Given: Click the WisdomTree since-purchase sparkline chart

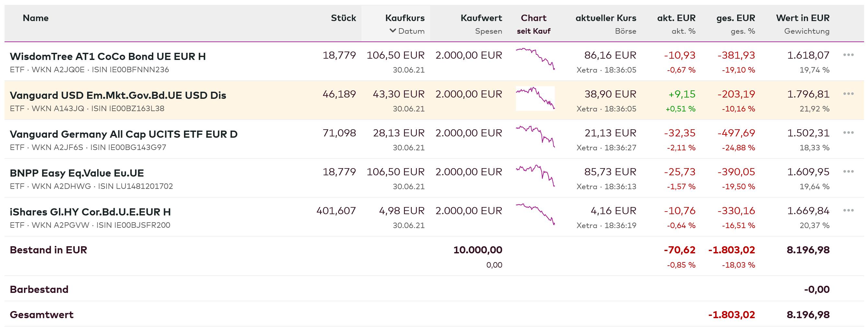Looking at the screenshot, I should click(x=535, y=59).
